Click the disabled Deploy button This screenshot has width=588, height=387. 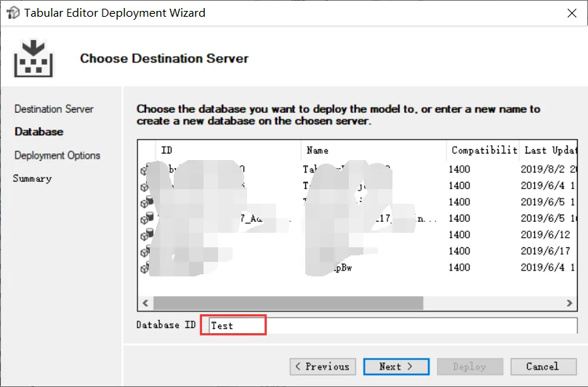(x=470, y=367)
